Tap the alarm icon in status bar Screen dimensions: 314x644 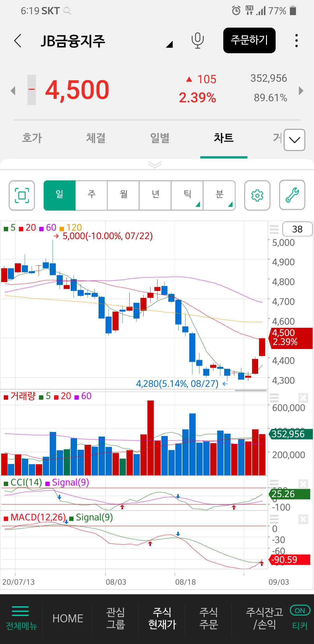click(x=236, y=11)
